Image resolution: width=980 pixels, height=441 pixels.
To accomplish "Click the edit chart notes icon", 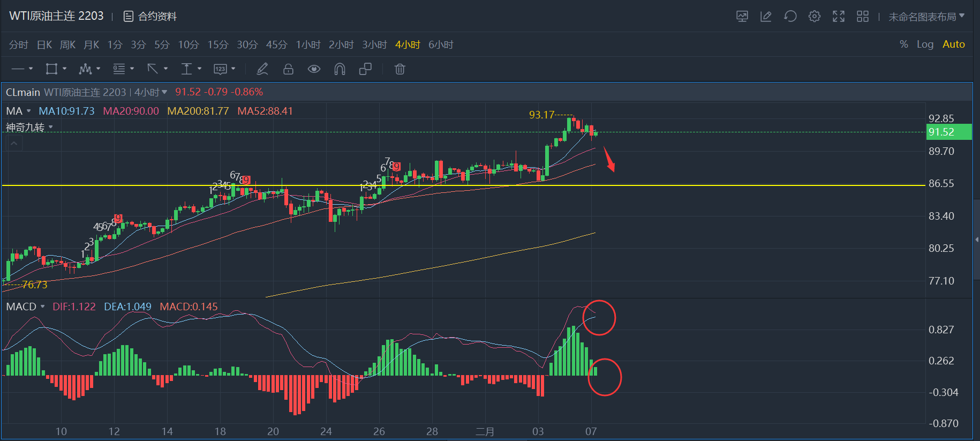I will tap(766, 17).
